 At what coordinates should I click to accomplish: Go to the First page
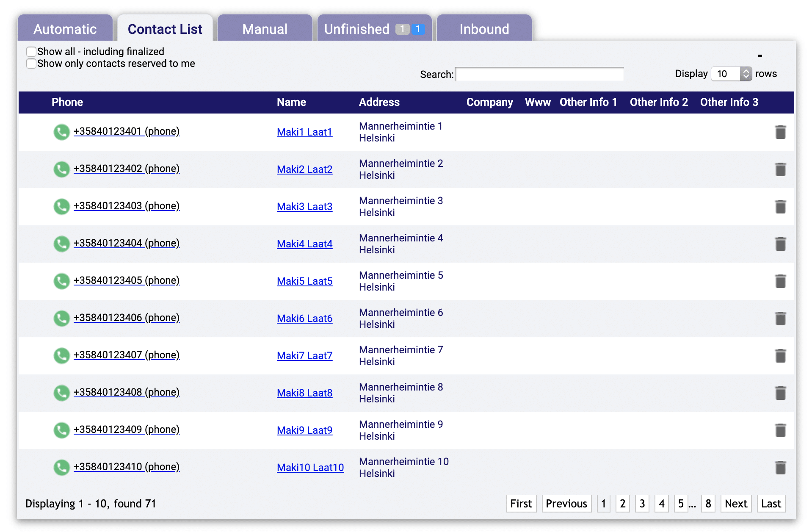521,504
